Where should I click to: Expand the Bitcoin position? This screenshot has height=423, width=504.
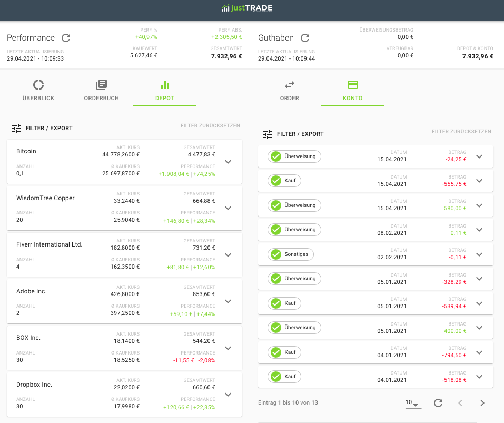click(x=228, y=162)
